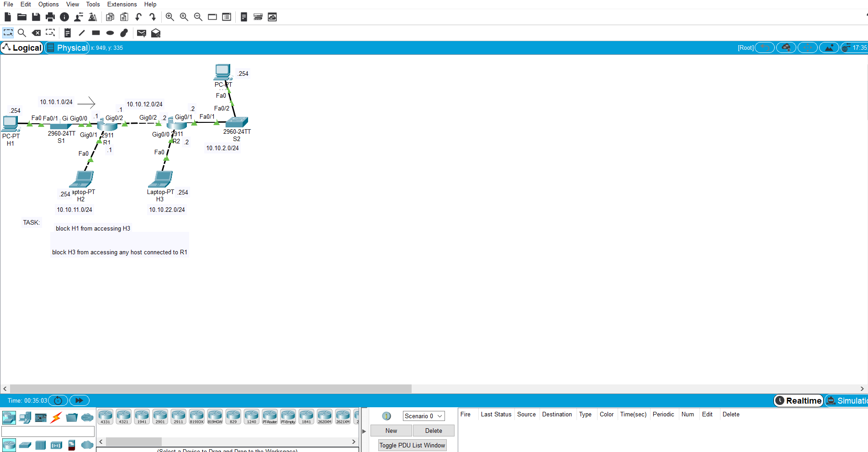868x452 pixels.
Task: Open the Scenario 0 dropdown
Action: [423, 416]
